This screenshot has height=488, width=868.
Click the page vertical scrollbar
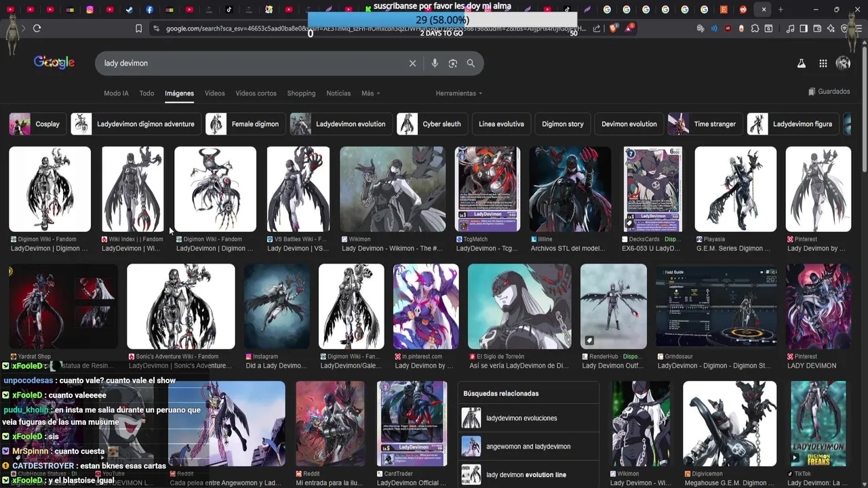864,108
